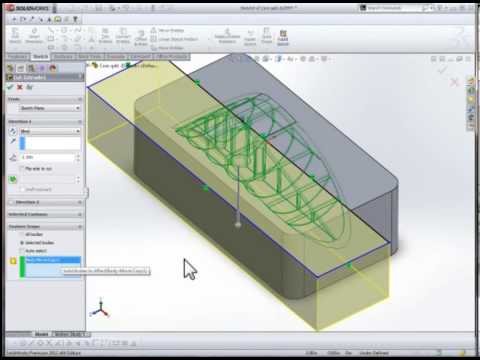Select the Smart Dimension tool
The image size is (480, 360).
click(34, 36)
